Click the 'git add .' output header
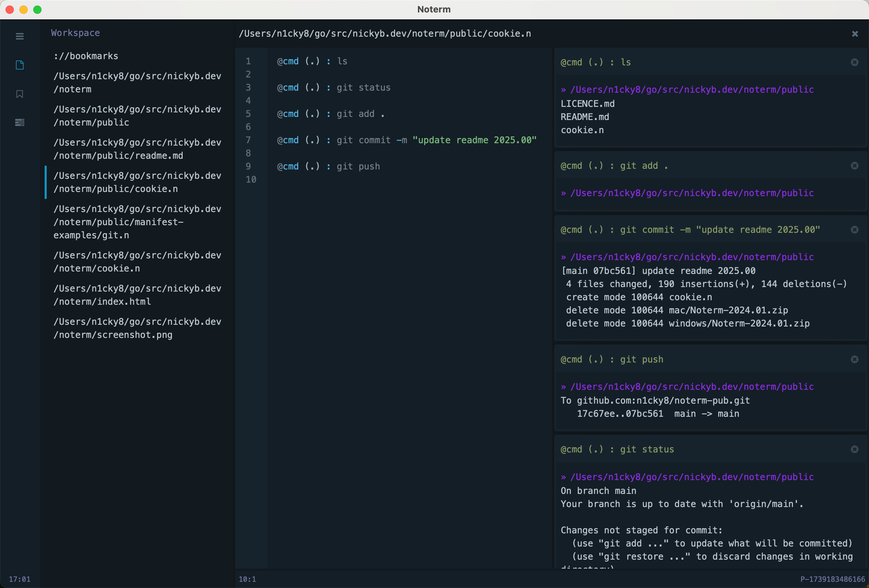869x588 pixels. 711,166
